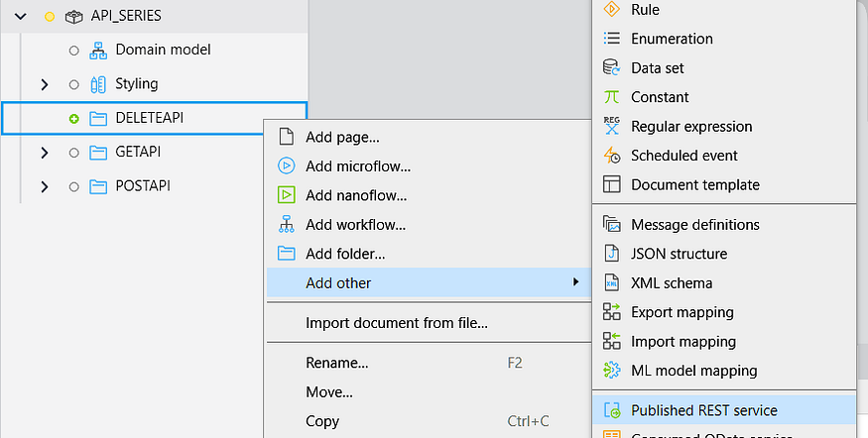The height and width of the screenshot is (438, 868).
Task: Click the Constant pi icon
Action: click(612, 97)
